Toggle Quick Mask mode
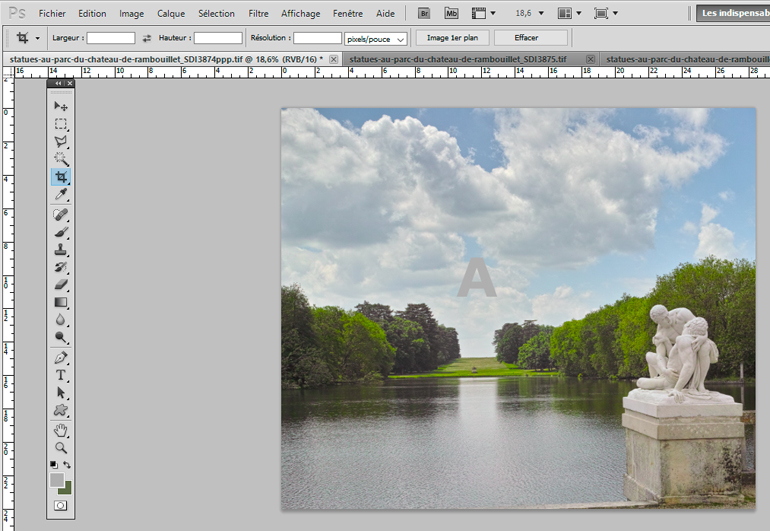 click(60, 505)
